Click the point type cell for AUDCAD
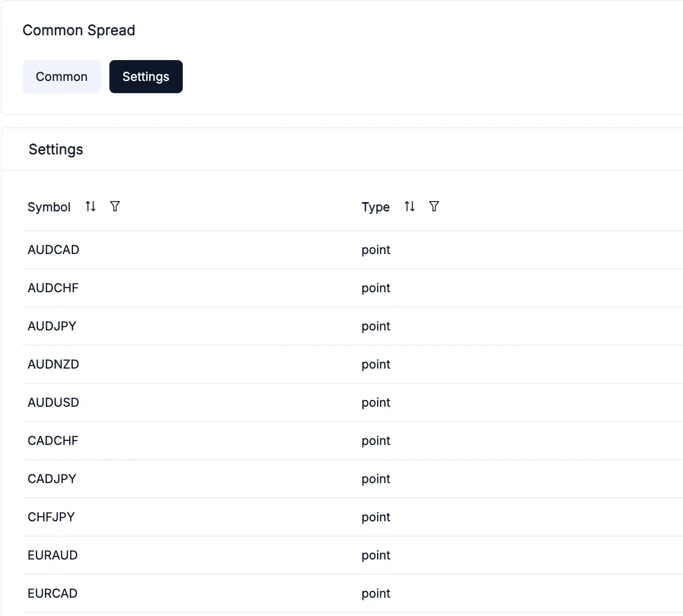 click(376, 250)
